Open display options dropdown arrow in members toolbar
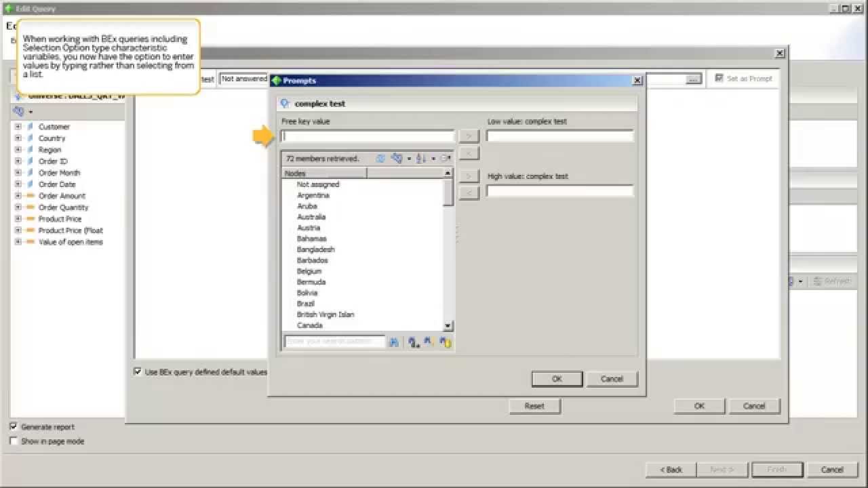 pos(409,159)
